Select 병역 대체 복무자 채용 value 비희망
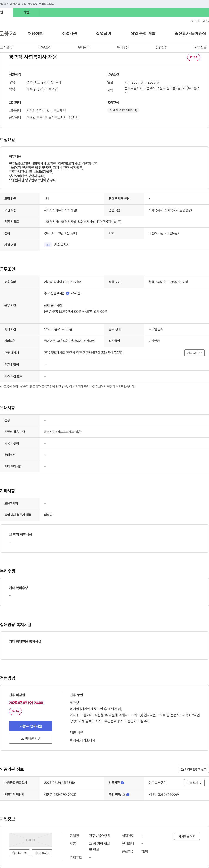 click(48, 515)
